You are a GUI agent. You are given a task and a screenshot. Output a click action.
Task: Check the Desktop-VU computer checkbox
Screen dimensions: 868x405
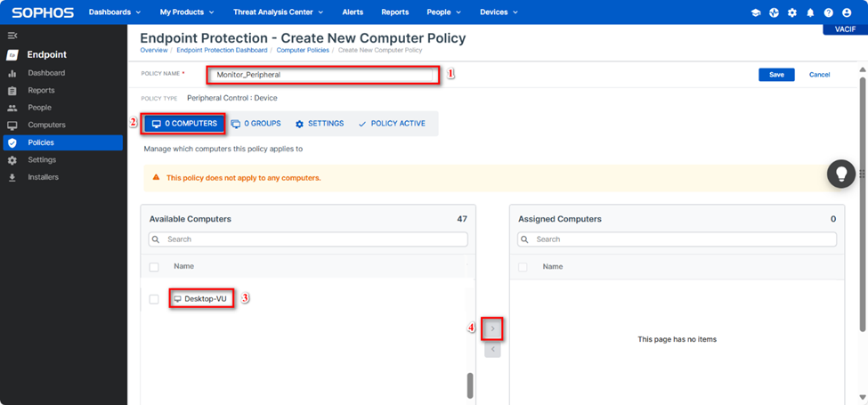(154, 299)
